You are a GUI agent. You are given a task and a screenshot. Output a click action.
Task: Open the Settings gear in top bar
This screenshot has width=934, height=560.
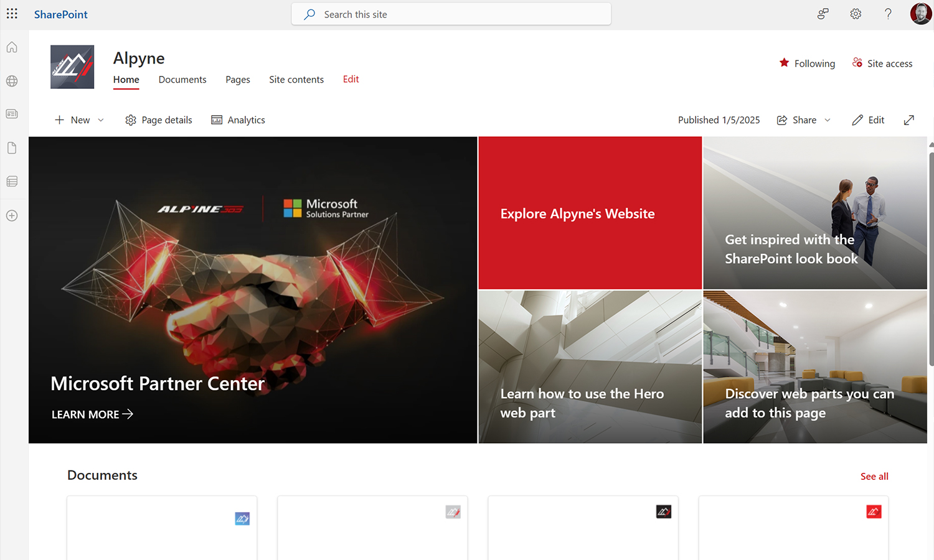tap(856, 14)
